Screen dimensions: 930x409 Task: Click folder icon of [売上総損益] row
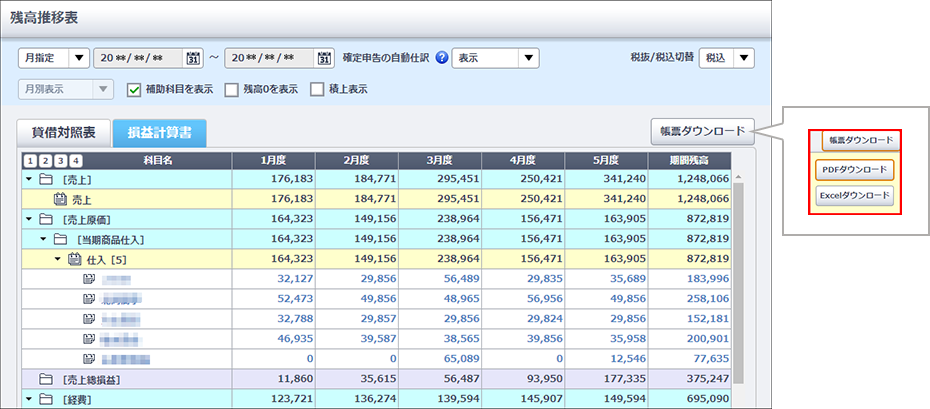pos(45,379)
